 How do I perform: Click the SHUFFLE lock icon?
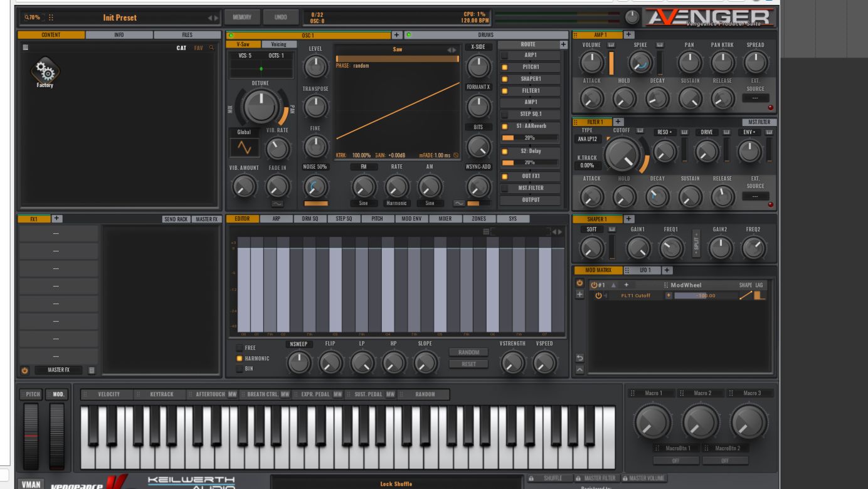tap(531, 478)
